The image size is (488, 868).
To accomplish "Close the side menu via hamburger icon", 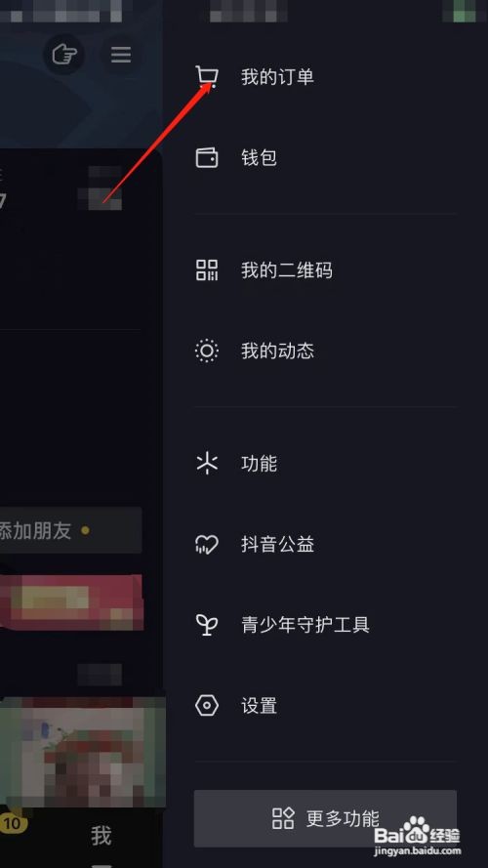I will [x=121, y=55].
